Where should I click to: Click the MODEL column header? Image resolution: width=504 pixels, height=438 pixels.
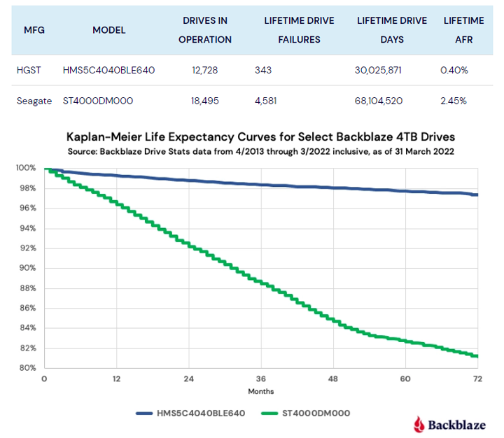click(x=109, y=30)
